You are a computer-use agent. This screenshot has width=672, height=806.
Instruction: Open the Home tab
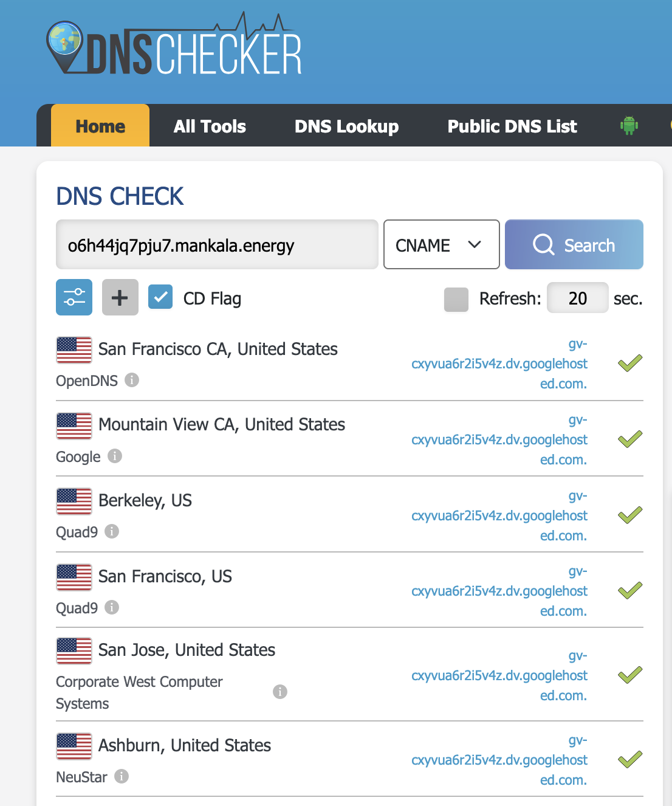point(100,126)
